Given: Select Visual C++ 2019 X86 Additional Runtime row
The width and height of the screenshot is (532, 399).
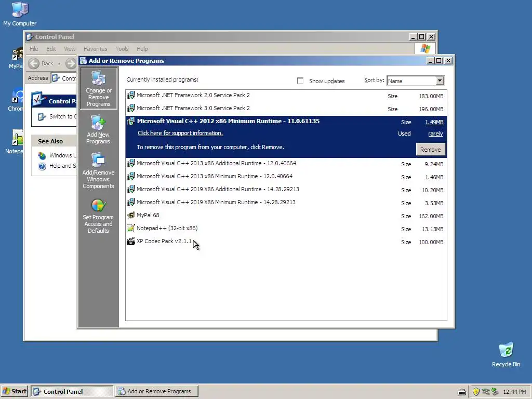Looking at the screenshot, I should pyautogui.click(x=286, y=190).
